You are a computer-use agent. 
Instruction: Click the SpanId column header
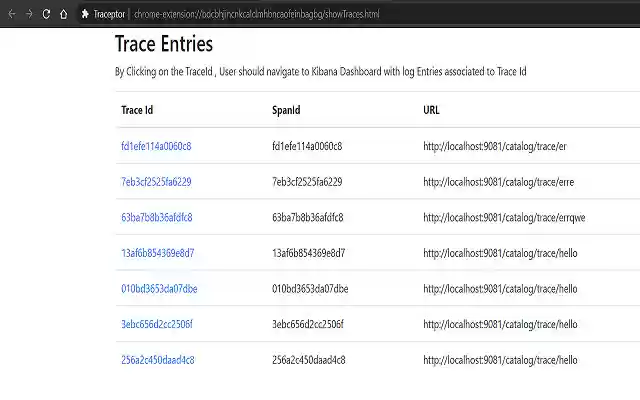[286, 110]
